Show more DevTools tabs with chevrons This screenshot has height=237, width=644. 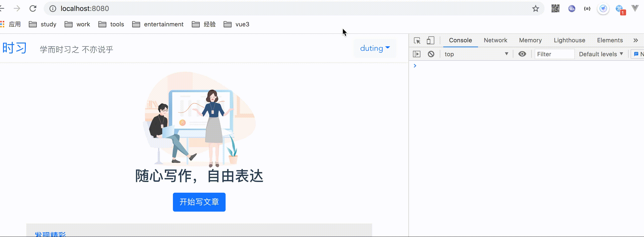(x=636, y=40)
